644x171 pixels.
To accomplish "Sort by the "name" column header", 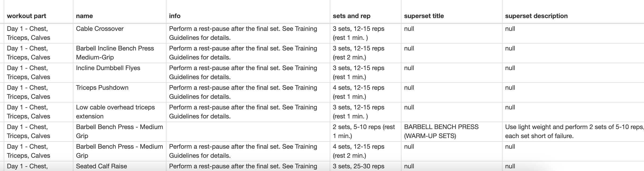I will coord(84,16).
